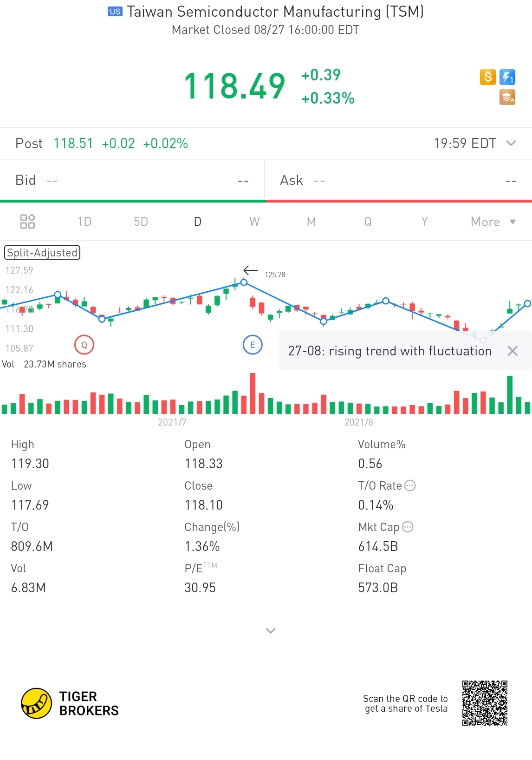Tap the T/O value 809.6M
The width and height of the screenshot is (532, 760).
32,546
